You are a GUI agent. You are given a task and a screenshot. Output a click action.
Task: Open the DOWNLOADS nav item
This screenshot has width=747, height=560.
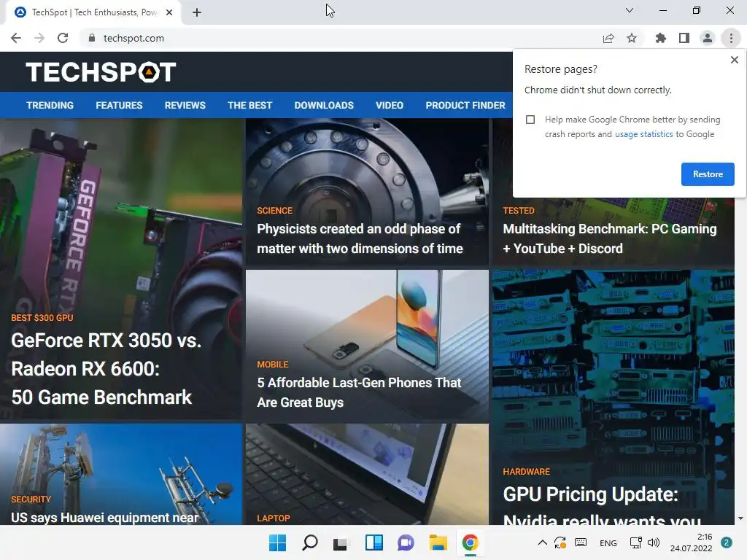[324, 105]
